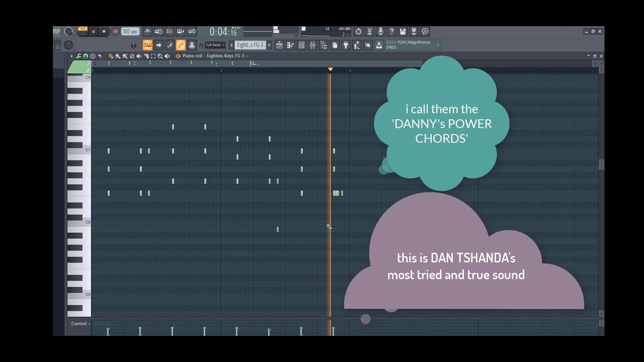Click the piano roll vertical scrollbar handle
This screenshot has height=362, width=644.
601,165
